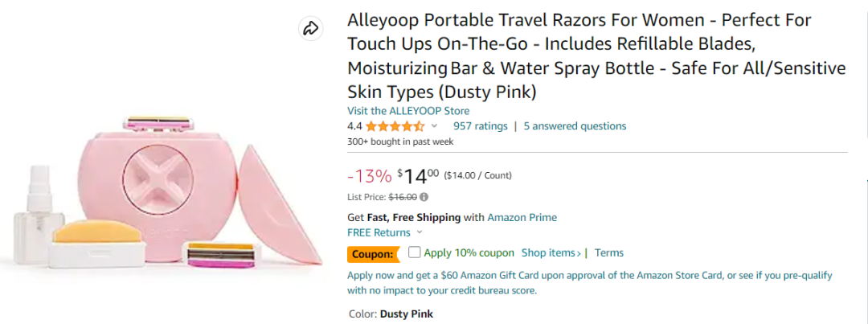Click the $14.00 price

[417, 175]
